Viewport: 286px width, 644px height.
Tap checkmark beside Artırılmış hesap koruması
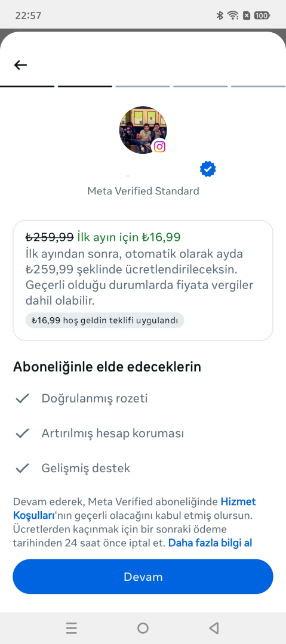(x=22, y=434)
